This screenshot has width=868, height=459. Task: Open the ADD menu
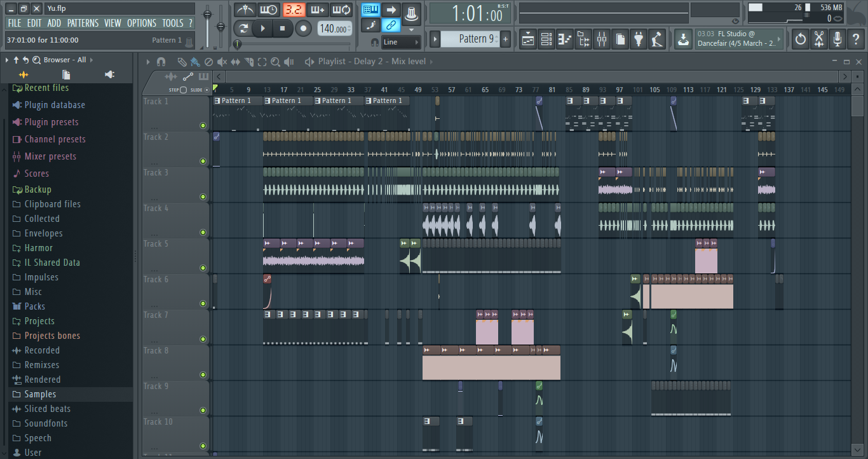(x=55, y=23)
